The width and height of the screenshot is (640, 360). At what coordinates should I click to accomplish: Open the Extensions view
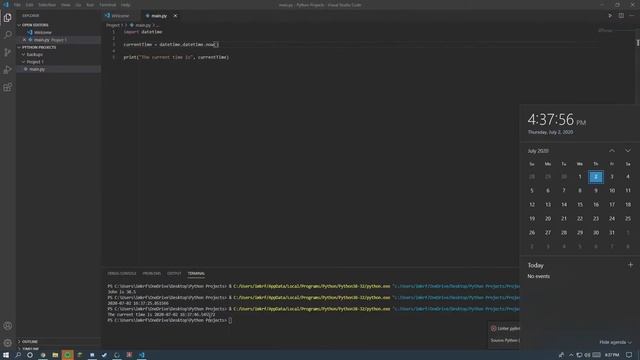pyautogui.click(x=8, y=87)
